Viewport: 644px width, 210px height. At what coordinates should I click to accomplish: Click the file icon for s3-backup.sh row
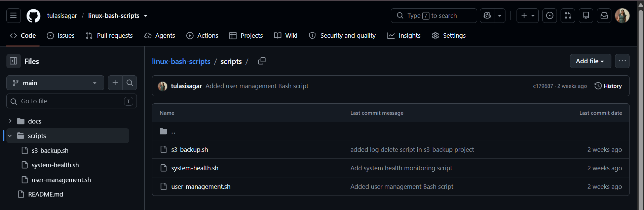pyautogui.click(x=163, y=149)
